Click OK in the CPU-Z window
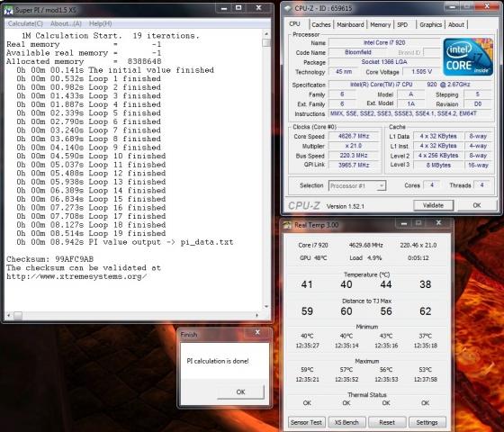 477,205
